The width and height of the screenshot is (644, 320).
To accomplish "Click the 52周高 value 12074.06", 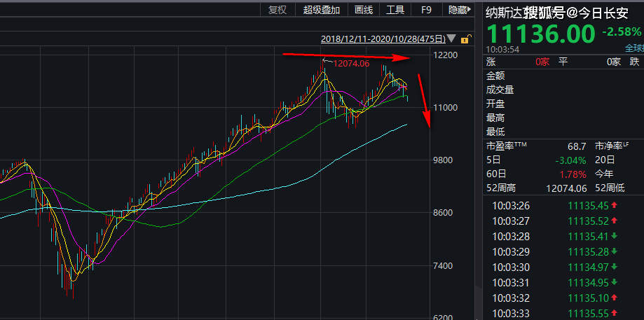I will tap(566, 188).
